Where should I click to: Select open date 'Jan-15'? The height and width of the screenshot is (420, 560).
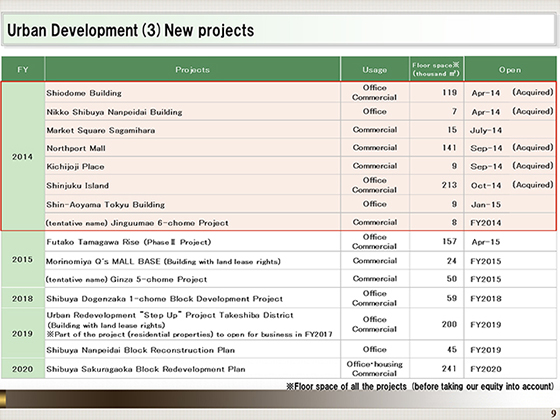[x=486, y=205]
